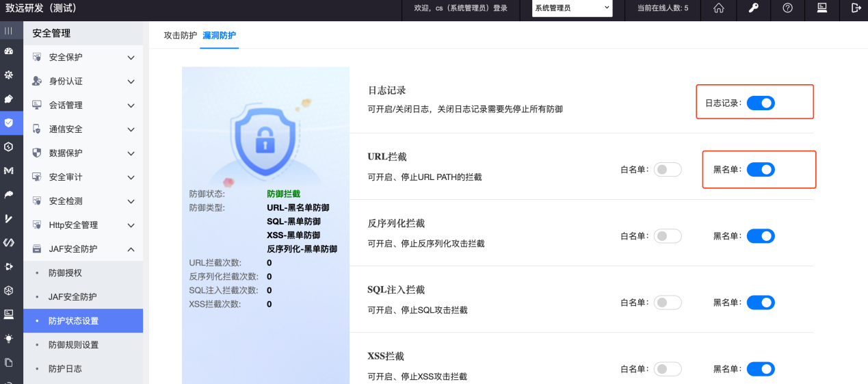Click the pen-tag icon in left rail
The width and height of the screenshot is (868, 384).
(8, 99)
